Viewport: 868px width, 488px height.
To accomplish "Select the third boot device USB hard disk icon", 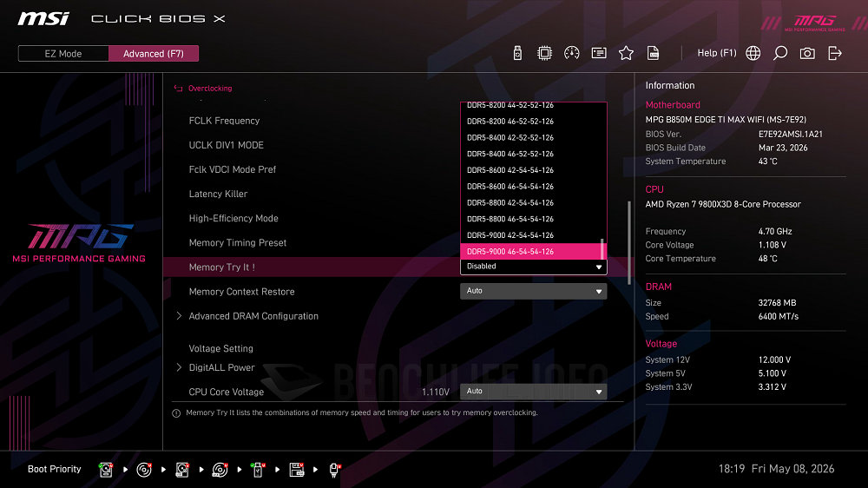I will coord(182,470).
